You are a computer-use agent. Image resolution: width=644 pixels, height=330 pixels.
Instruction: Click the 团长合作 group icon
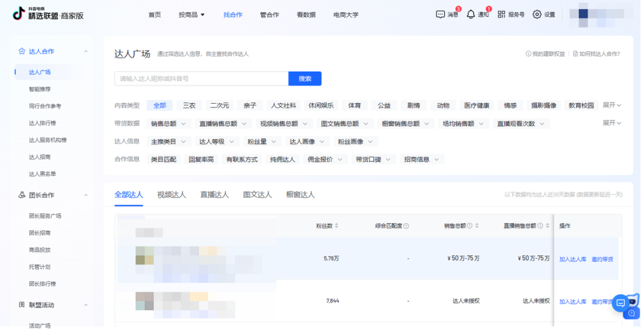[22, 195]
